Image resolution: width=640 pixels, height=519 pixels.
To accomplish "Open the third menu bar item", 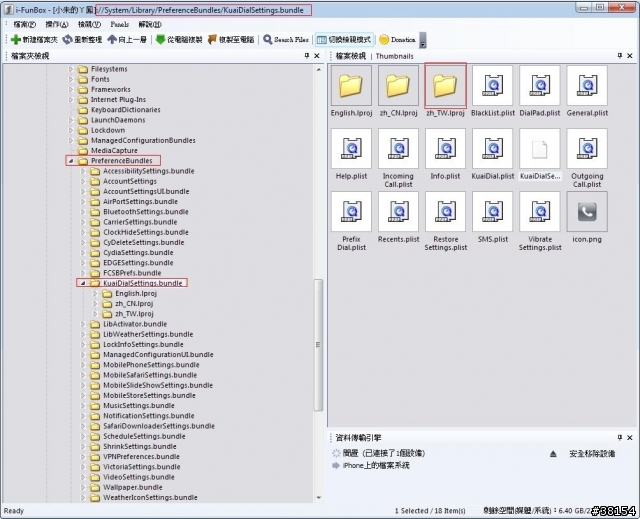I will coord(89,24).
